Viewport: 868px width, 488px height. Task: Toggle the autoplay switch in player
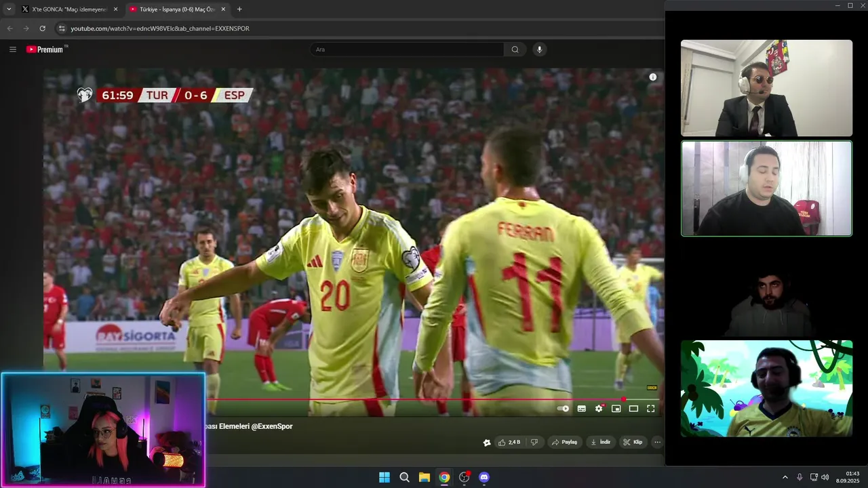[x=564, y=409]
